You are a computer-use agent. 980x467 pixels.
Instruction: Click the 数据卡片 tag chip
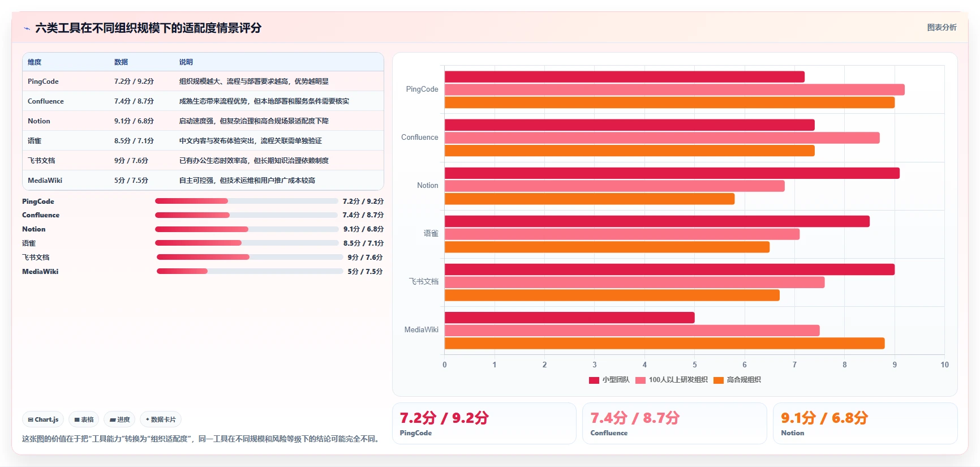pyautogui.click(x=161, y=419)
